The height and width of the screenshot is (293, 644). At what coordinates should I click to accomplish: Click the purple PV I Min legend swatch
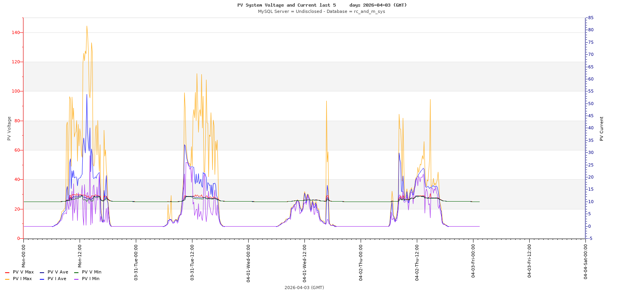click(76, 279)
